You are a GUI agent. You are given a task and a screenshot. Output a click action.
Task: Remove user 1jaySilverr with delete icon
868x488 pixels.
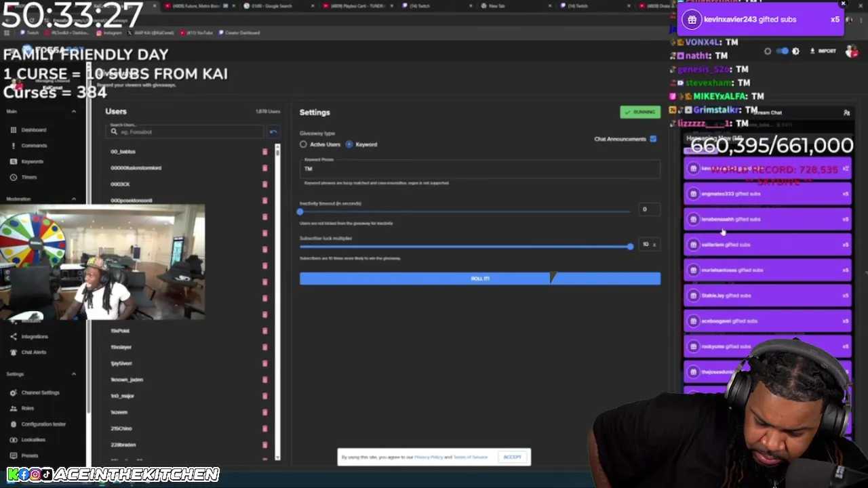pyautogui.click(x=264, y=363)
